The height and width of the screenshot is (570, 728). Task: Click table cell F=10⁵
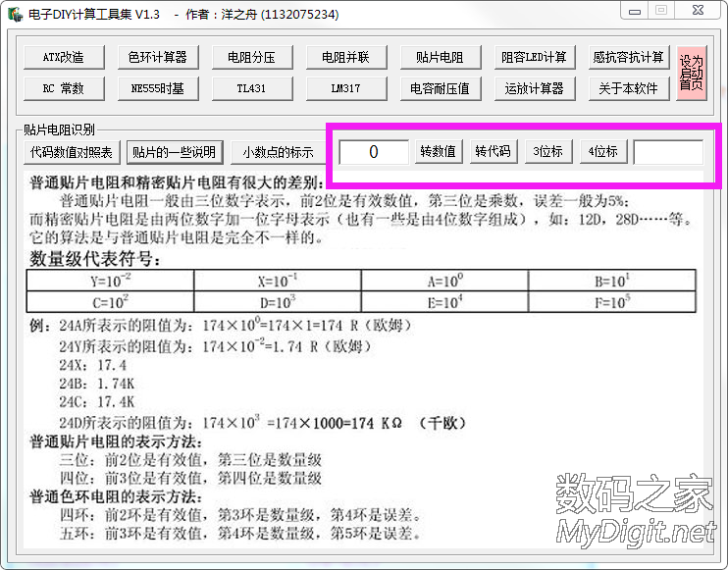[x=612, y=302]
